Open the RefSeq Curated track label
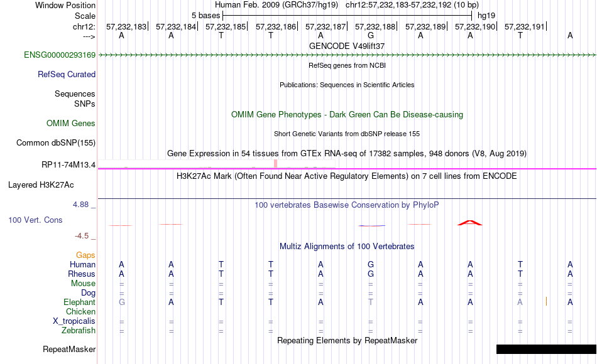This screenshot has width=597, height=364. (67, 75)
